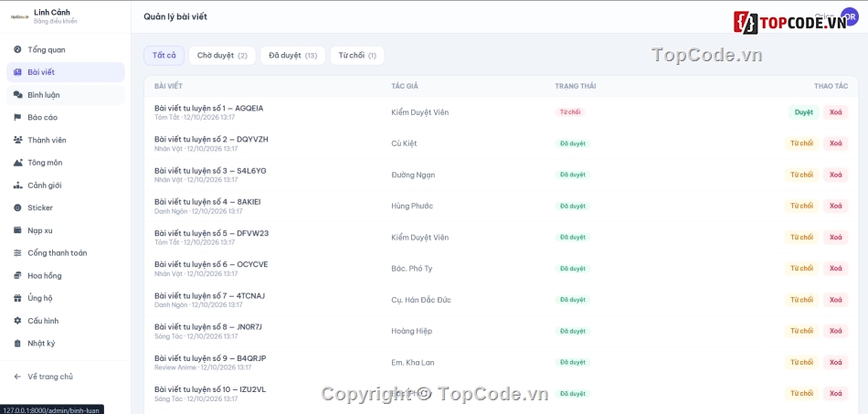Approve post số 1 with Duyệt button

click(804, 112)
